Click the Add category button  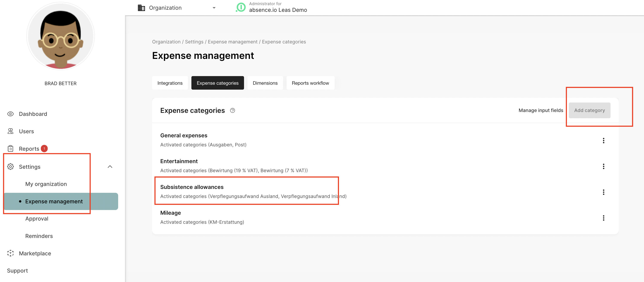tap(589, 110)
